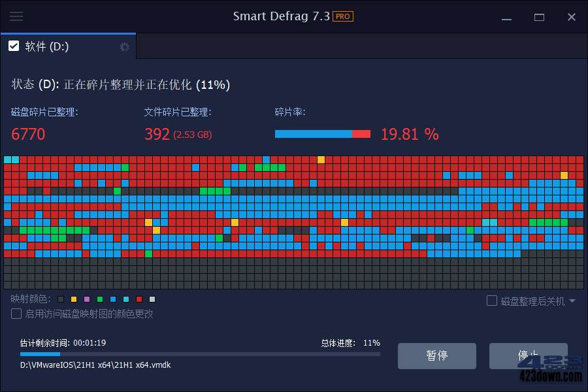The height and width of the screenshot is (392, 588).
Task: Enable 启用访问磁盘映射图的颜色更改 option
Action: point(16,314)
